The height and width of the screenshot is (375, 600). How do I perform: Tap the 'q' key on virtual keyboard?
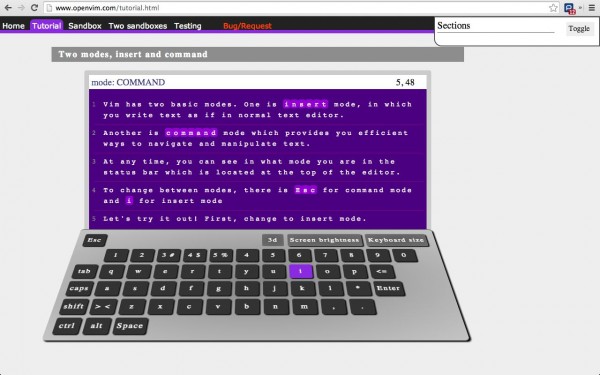[x=111, y=271]
